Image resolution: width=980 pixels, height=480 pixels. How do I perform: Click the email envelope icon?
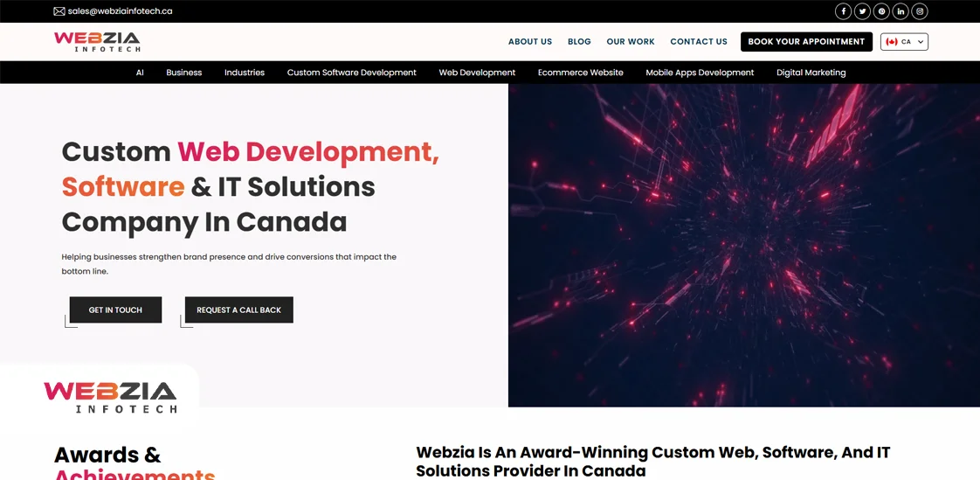click(x=59, y=11)
